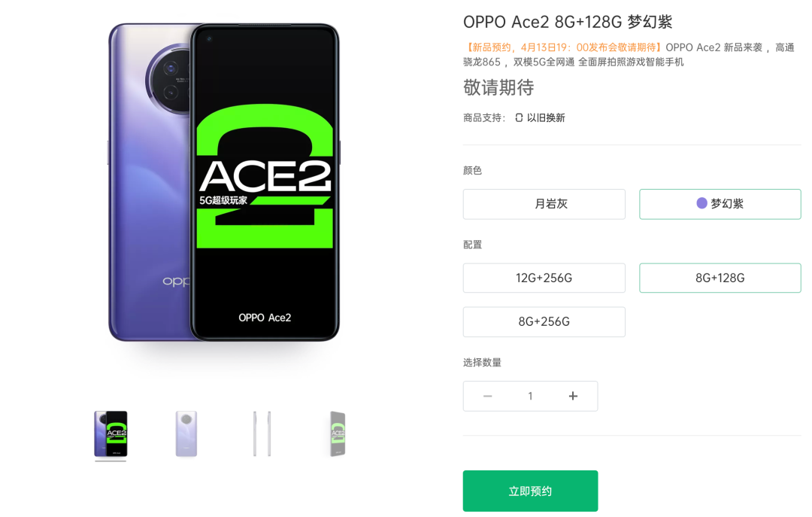View the phone back thumbnail

pos(186,434)
